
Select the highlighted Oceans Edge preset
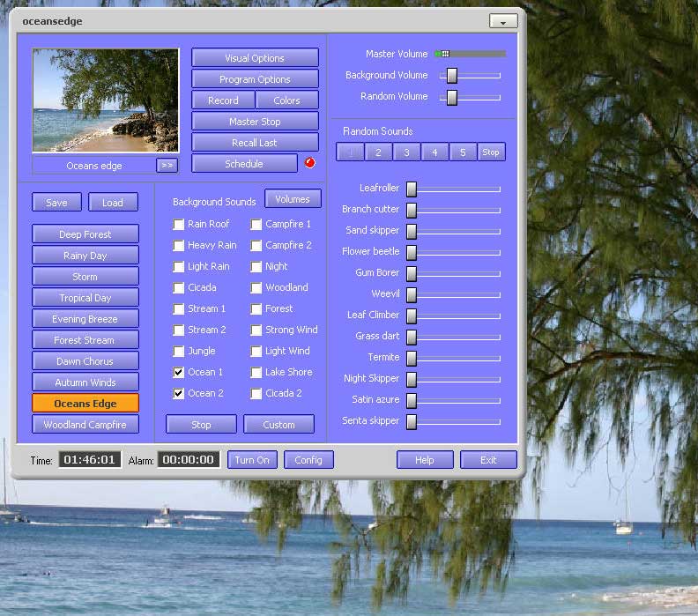[85, 404]
